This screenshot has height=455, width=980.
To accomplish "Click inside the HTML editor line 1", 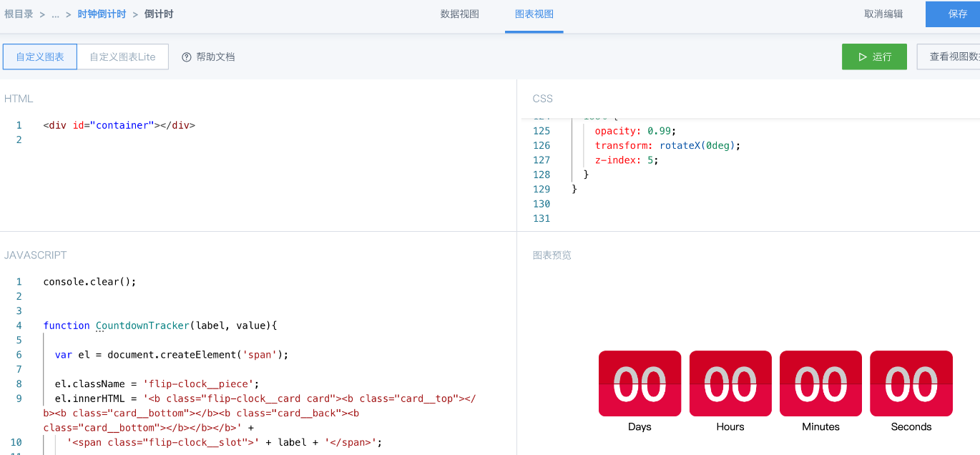I will pos(279,125).
